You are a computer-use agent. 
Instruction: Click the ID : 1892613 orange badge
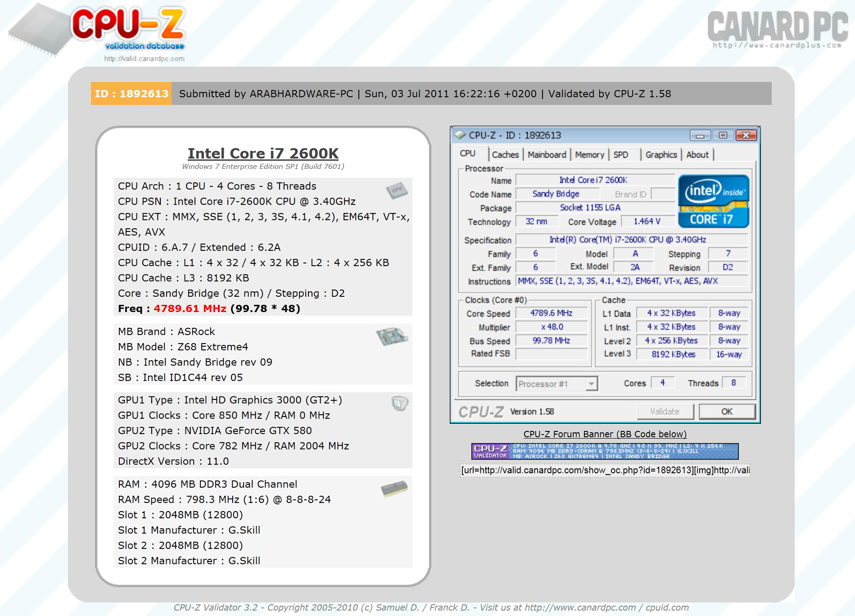(x=131, y=94)
